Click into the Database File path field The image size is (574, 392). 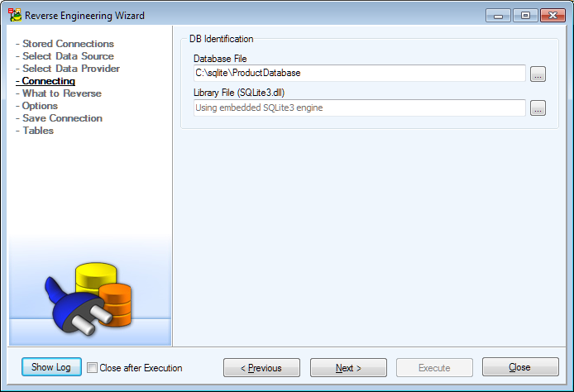(360, 74)
